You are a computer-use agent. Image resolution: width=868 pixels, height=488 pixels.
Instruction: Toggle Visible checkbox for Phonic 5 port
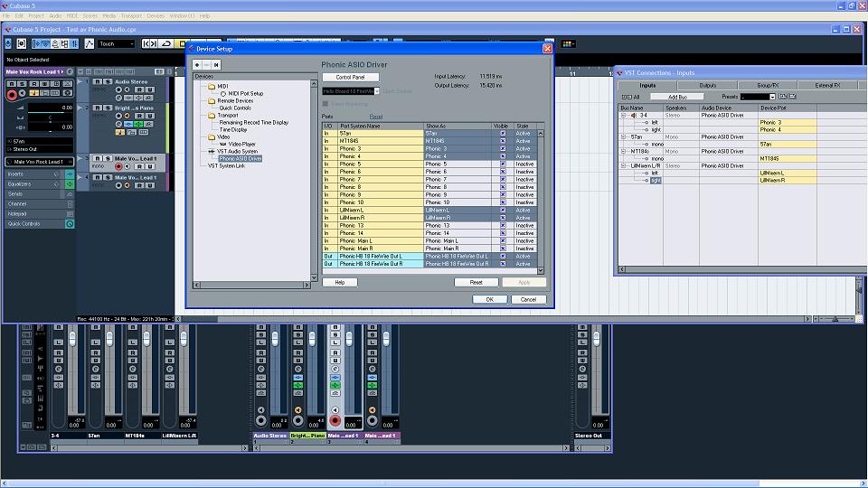pyautogui.click(x=503, y=164)
